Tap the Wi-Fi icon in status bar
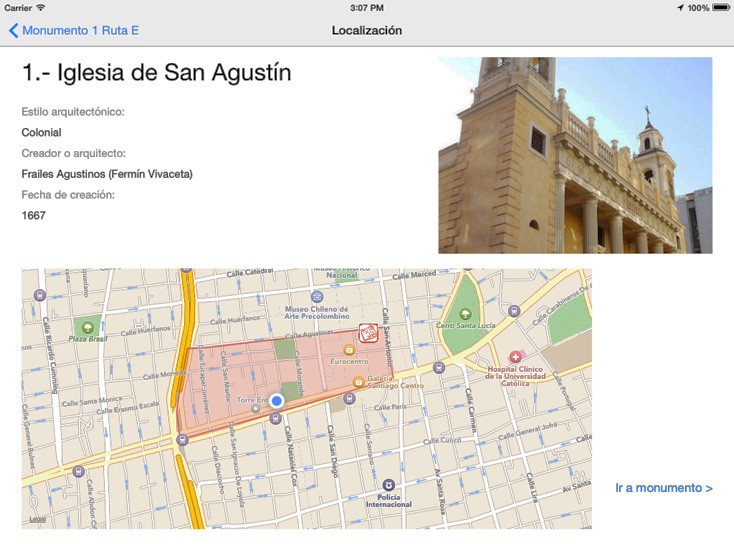Image resolution: width=734 pixels, height=544 pixels. tap(41, 8)
